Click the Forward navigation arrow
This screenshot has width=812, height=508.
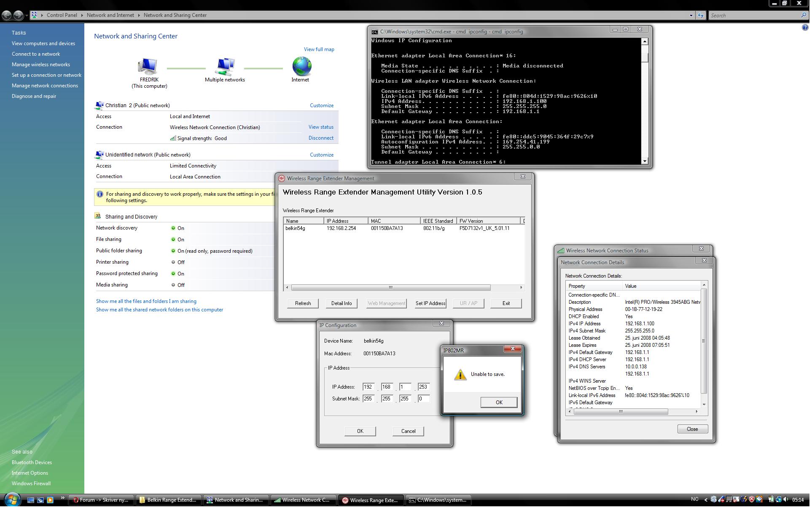click(18, 16)
